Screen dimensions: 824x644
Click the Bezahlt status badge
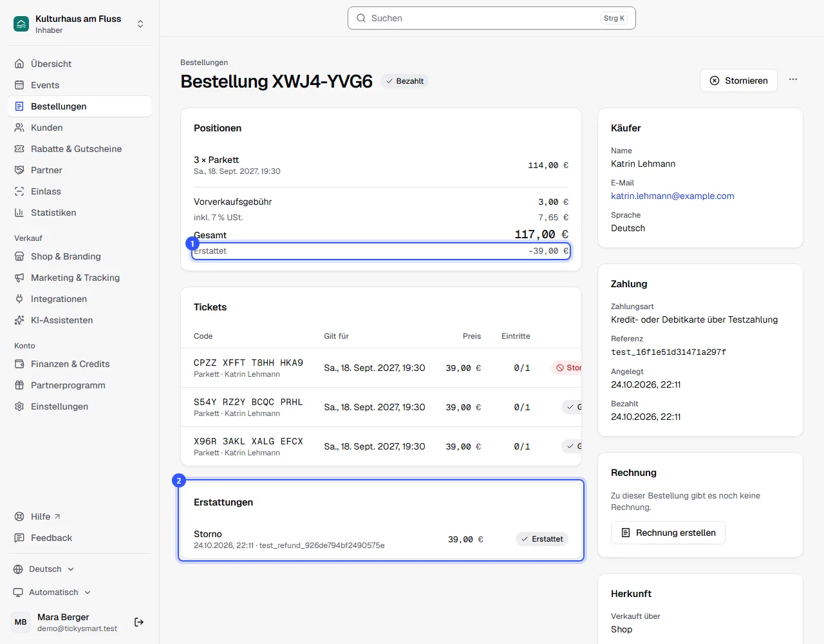(404, 81)
